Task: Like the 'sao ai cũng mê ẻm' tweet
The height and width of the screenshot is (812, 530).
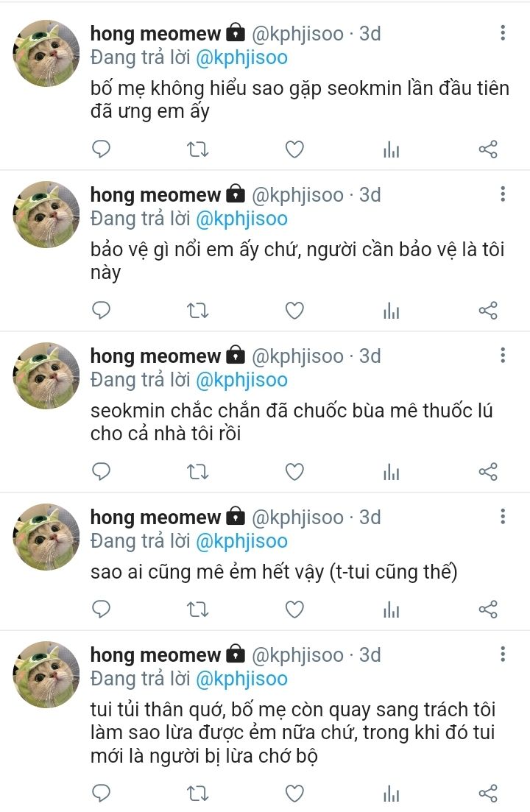Action: point(294,610)
